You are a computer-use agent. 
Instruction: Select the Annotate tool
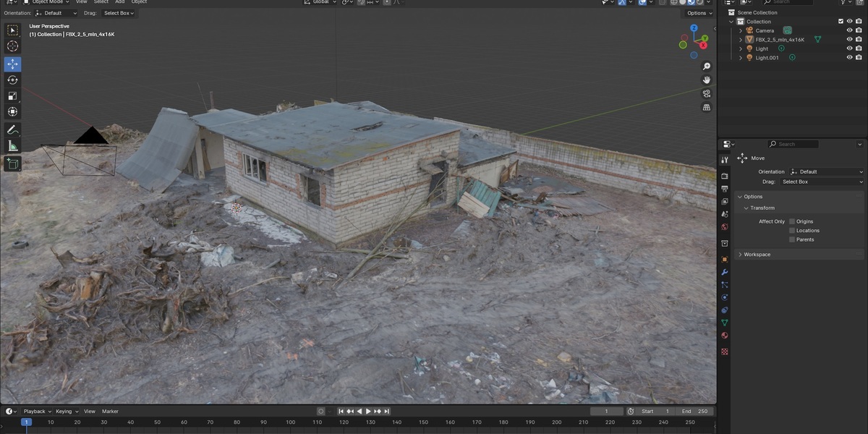tap(12, 130)
